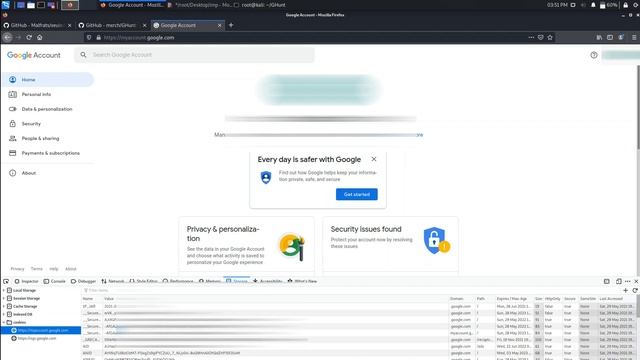The height and width of the screenshot is (360, 640).
Task: Activate the devtools element picker icon
Action: (x=6, y=281)
